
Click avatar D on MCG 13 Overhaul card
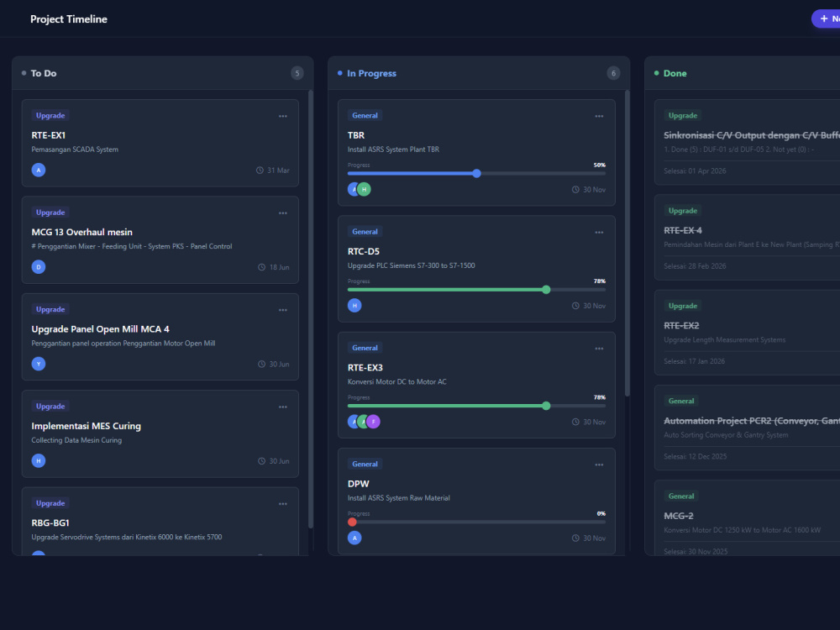39,267
